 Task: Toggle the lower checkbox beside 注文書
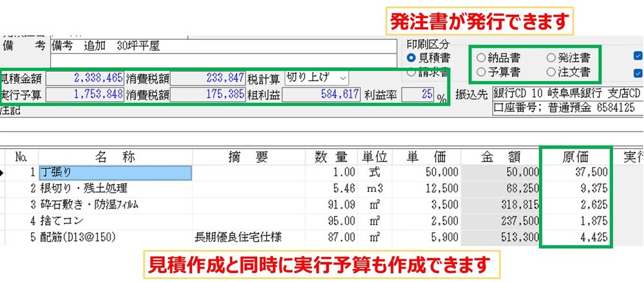pos(638,73)
